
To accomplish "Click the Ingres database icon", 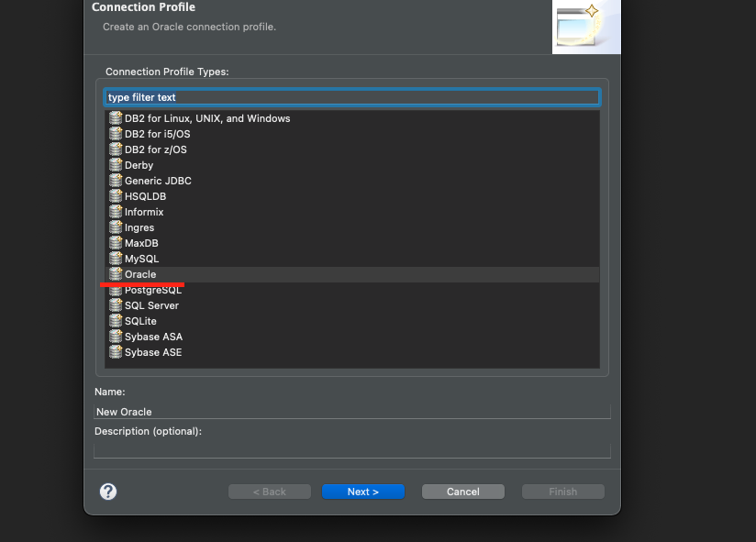I will (x=116, y=227).
